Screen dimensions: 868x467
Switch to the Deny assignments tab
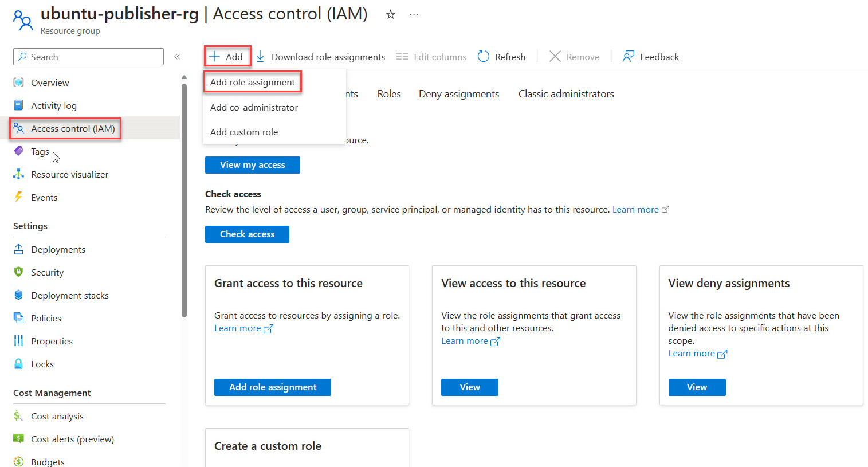[458, 93]
